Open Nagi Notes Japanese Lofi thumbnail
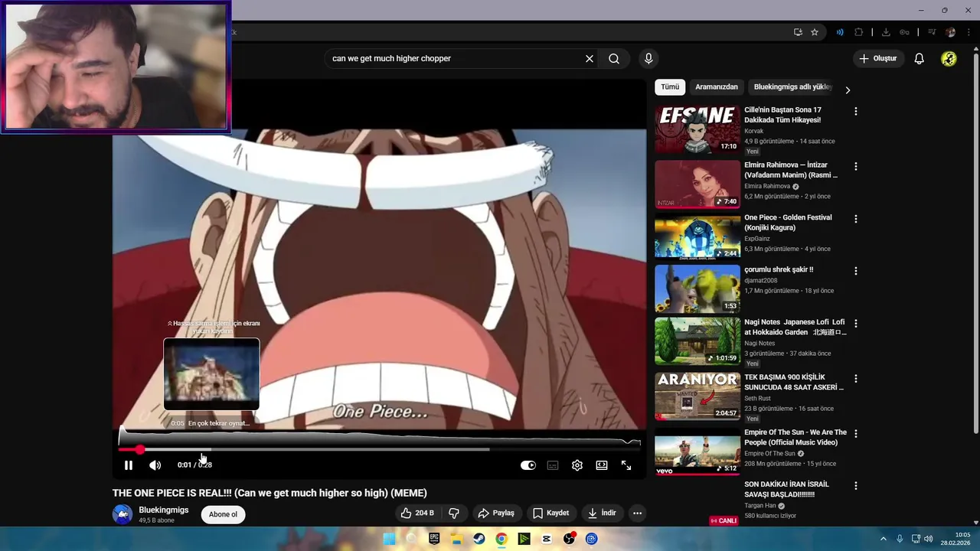 pyautogui.click(x=697, y=341)
